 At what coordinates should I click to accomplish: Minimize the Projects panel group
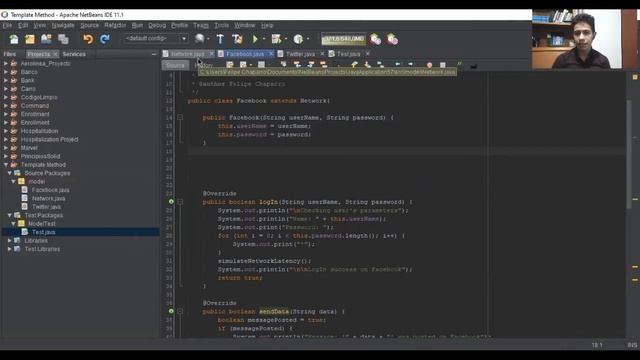point(154,54)
